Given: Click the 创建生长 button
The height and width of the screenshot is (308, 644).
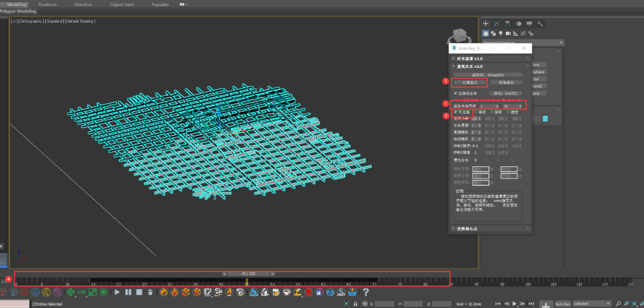Looking at the screenshot, I should 469,82.
